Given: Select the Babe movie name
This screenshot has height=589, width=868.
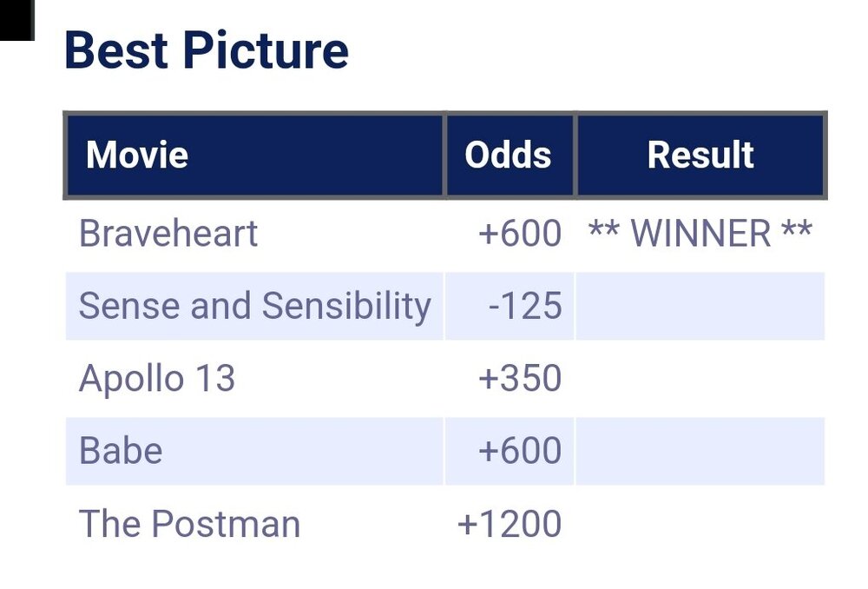Looking at the screenshot, I should (x=121, y=451).
